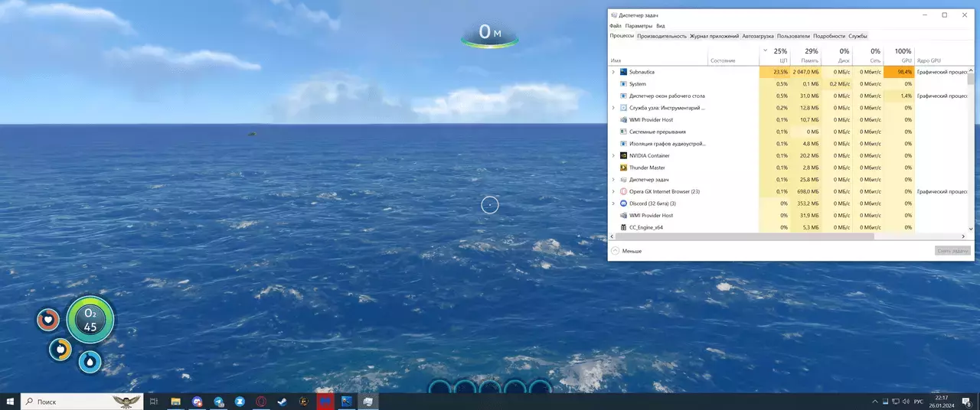Open File Explorer from the taskbar

click(175, 402)
